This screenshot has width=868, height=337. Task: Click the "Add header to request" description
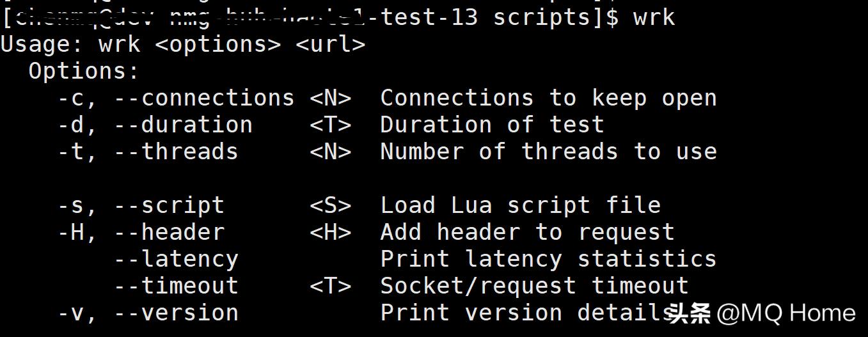527,233
